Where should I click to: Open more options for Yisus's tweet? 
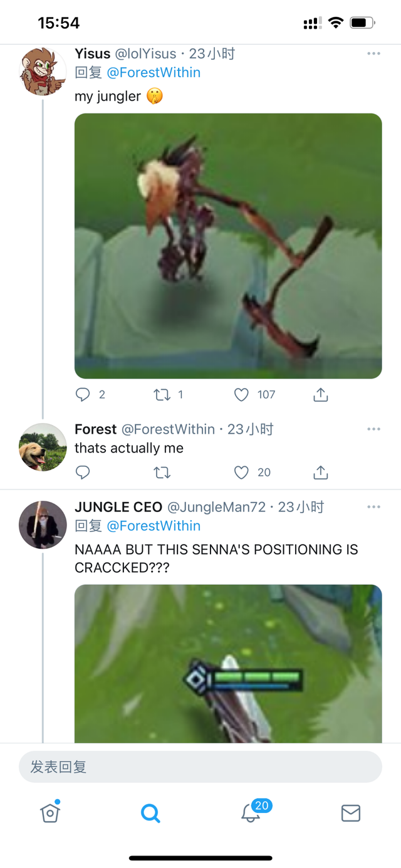coord(374,54)
